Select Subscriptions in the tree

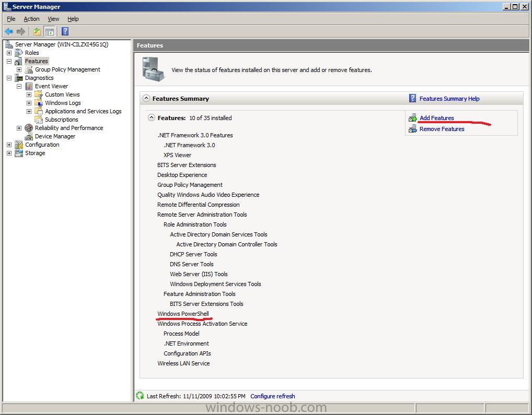tap(62, 120)
